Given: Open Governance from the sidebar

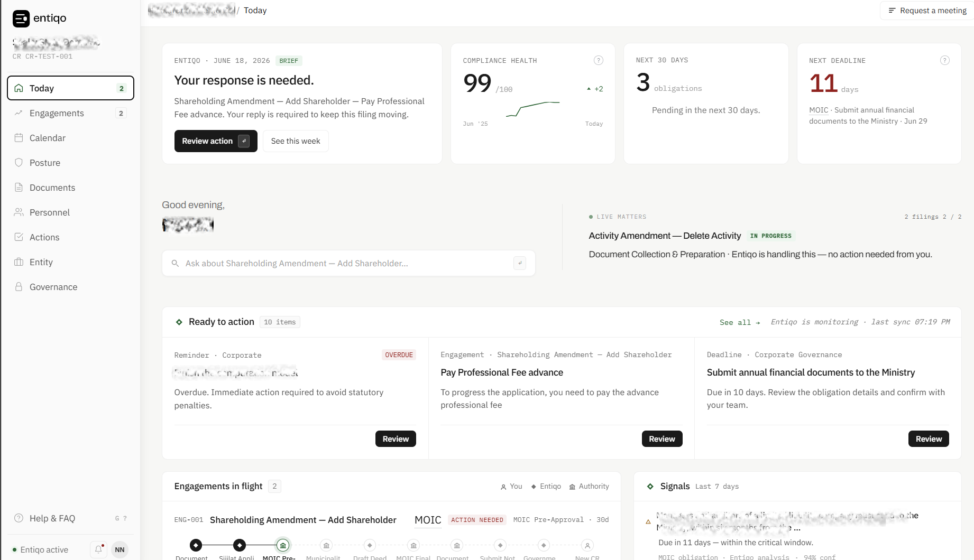Looking at the screenshot, I should (x=70, y=287).
